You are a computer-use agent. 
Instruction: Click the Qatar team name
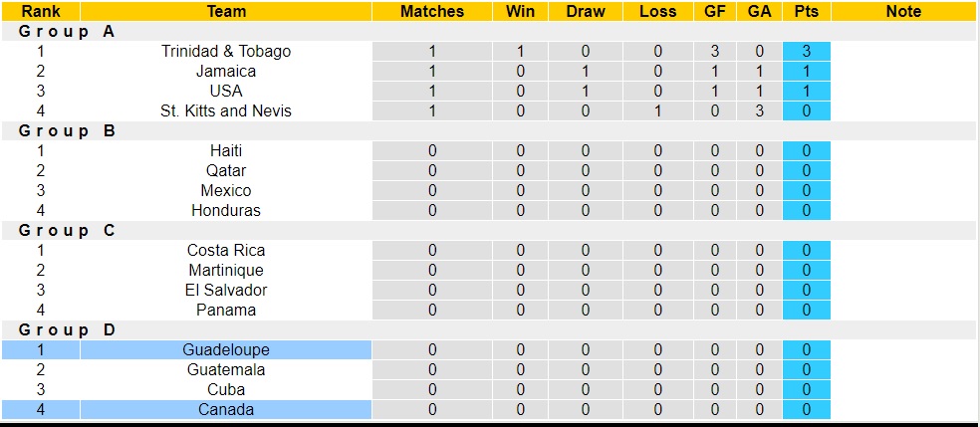coord(226,170)
